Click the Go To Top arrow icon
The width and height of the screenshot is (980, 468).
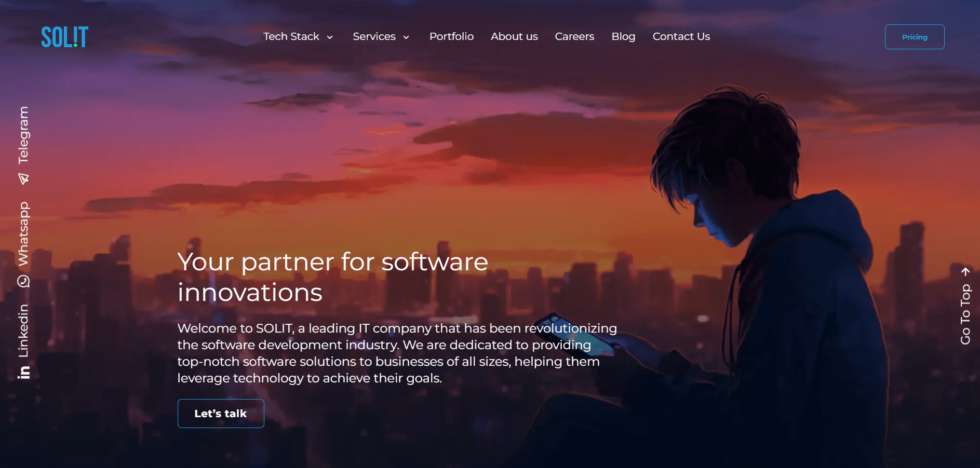tap(965, 271)
